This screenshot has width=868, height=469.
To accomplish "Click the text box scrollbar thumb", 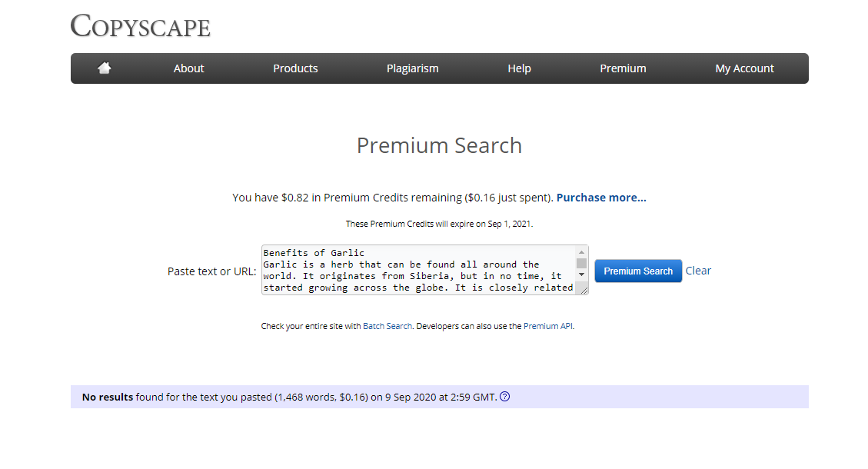I will 581,263.
